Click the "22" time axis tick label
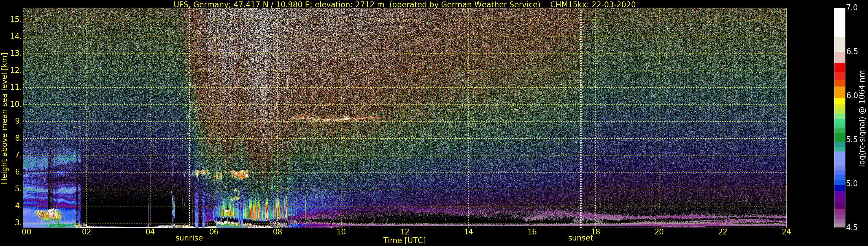Viewport: 868px width, 246px height. 723,232
